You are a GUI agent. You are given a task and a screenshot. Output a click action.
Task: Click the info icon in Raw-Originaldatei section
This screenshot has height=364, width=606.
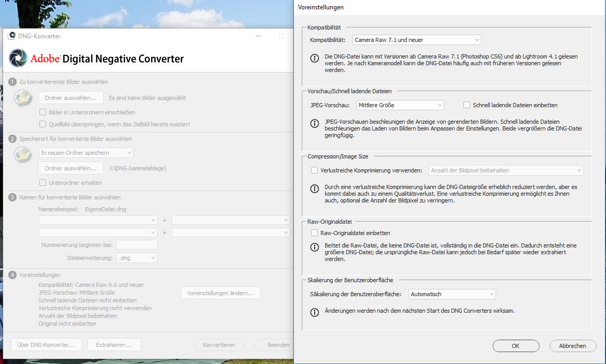coord(314,247)
